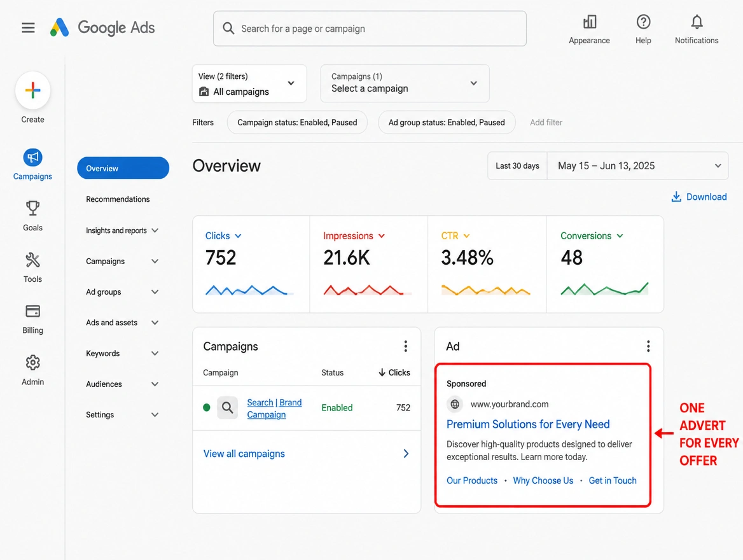Click the search magnifier icon in search bar
743x560 pixels.
pyautogui.click(x=228, y=29)
